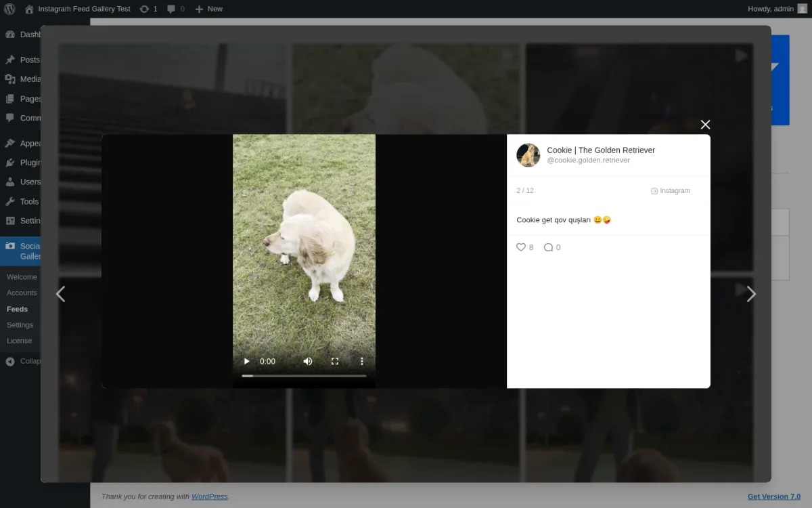Screen dimensions: 812x508
Task: Follow the WordPress footer link
Action: coord(210,496)
